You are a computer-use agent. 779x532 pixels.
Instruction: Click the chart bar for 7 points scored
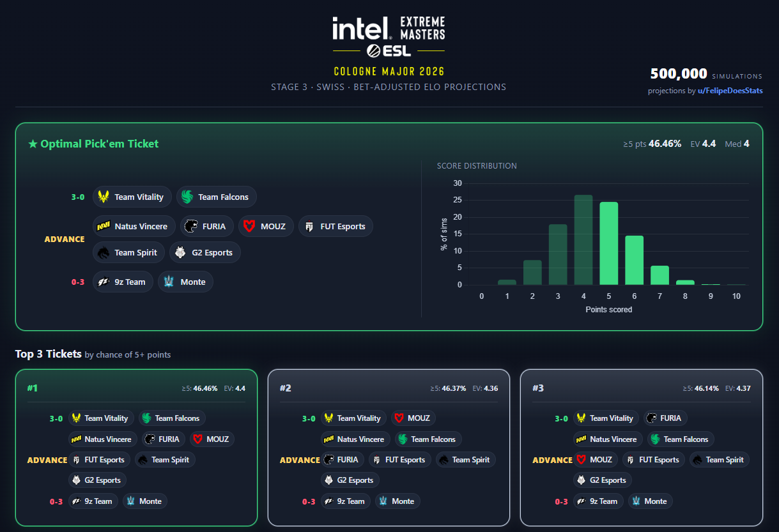click(659, 275)
